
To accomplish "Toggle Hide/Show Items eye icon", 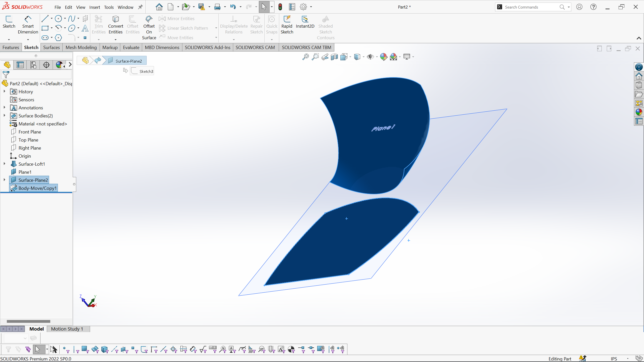I will click(x=370, y=57).
